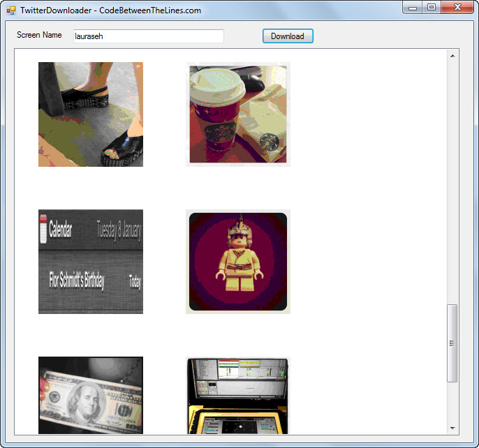The width and height of the screenshot is (479, 448).
Task: Click the scrollbar up arrow
Action: point(452,56)
